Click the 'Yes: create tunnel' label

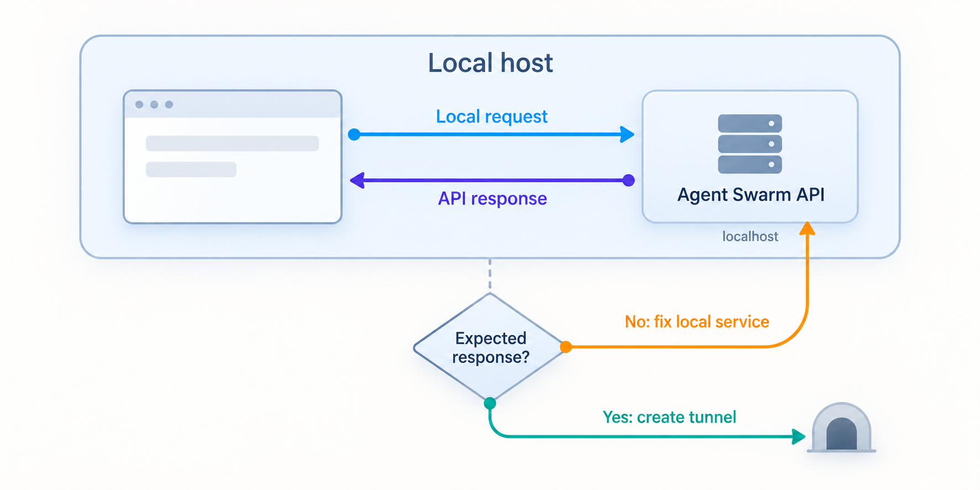click(x=669, y=417)
